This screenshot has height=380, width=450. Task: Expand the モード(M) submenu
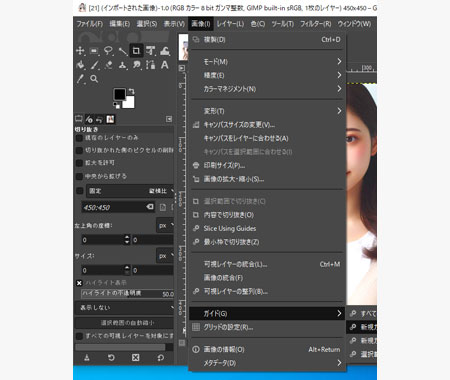coord(268,62)
